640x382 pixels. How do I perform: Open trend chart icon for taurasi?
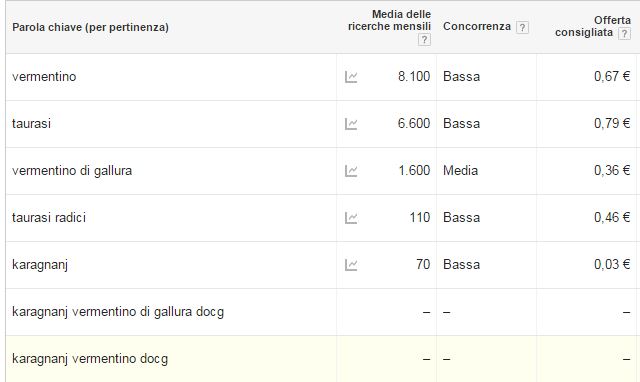click(351, 124)
